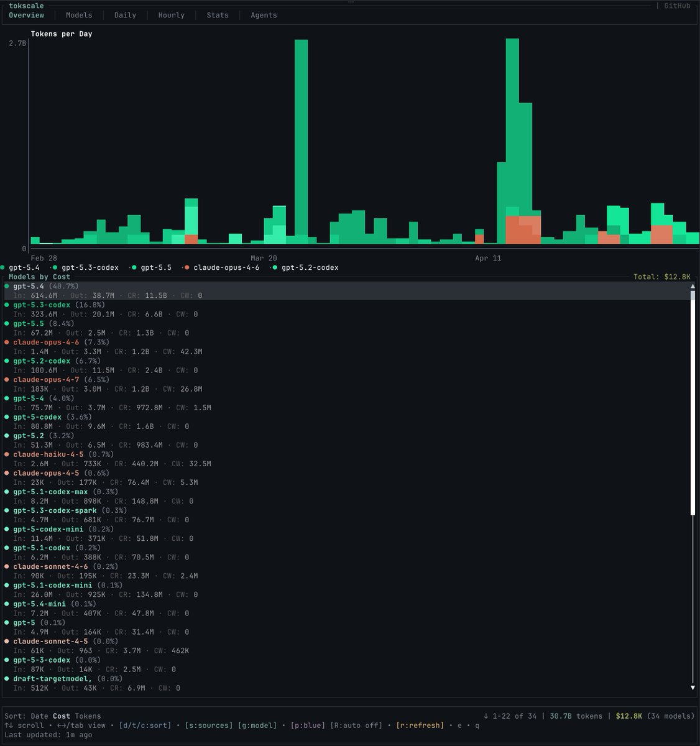Select the gpt-5.4 (40.7%) row
Image resolution: width=700 pixels, height=746 pixels.
(x=347, y=291)
